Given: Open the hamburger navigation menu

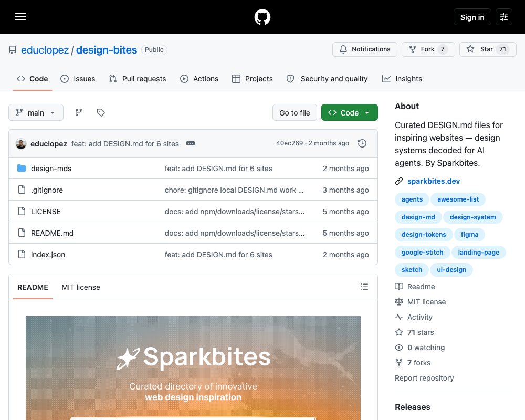Looking at the screenshot, I should (x=20, y=16).
